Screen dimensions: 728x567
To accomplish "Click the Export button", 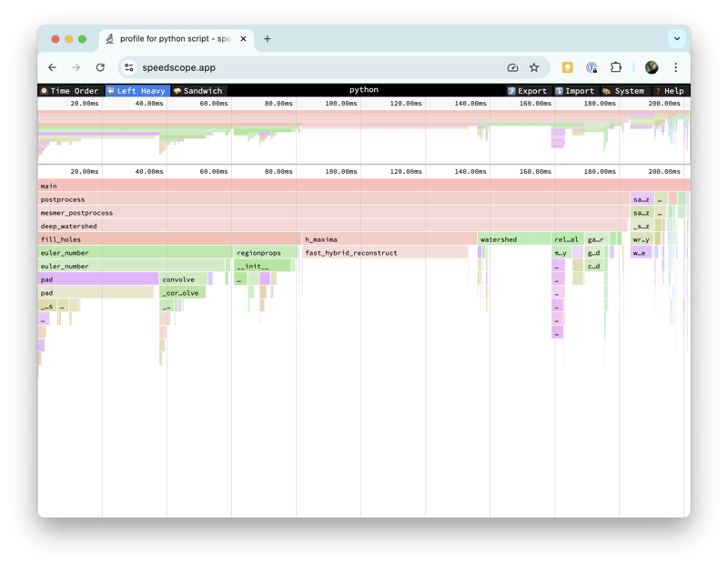I will pos(527,90).
